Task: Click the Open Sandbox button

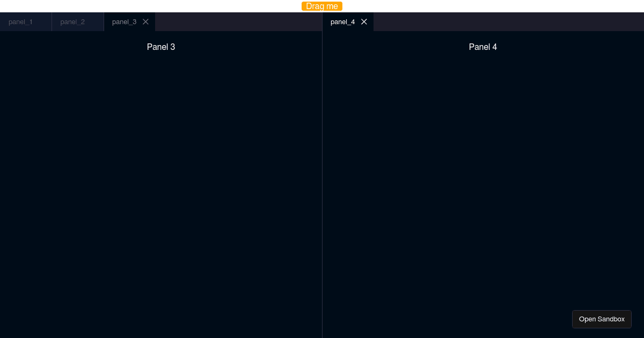Action: (602, 319)
